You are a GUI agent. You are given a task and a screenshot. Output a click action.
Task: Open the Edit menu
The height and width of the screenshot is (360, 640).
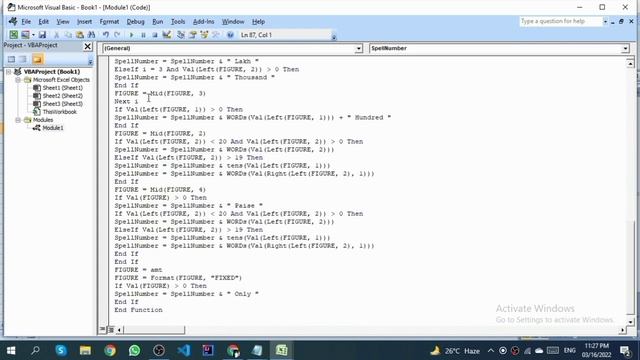pyautogui.click(x=44, y=22)
